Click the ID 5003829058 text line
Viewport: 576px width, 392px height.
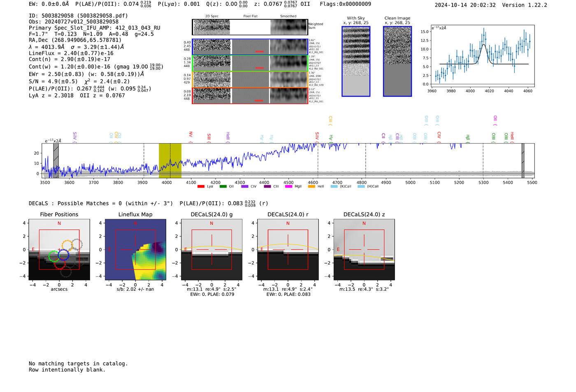tap(78, 16)
